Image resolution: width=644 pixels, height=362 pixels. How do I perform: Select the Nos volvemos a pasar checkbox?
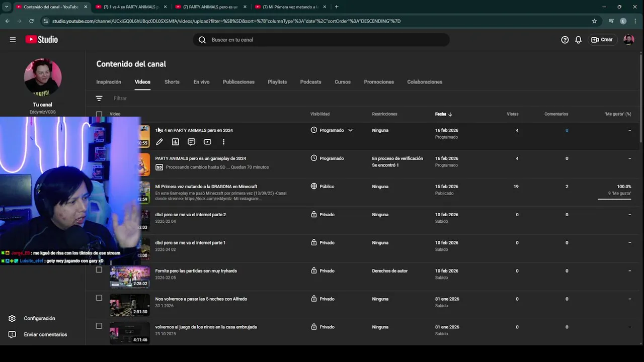click(x=99, y=298)
